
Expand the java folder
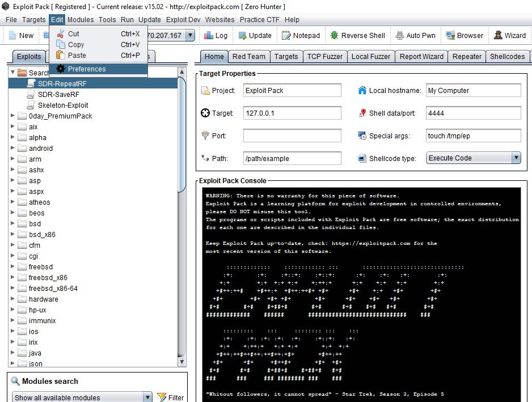[12, 353]
